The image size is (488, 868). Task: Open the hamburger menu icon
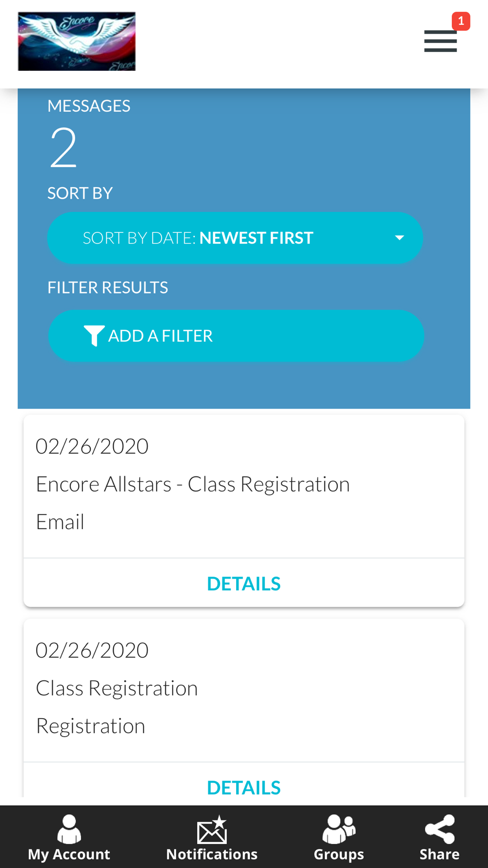(440, 41)
